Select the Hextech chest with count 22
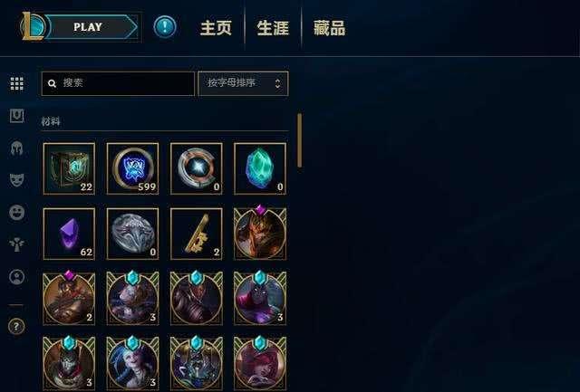Image resolution: width=580 pixels, height=392 pixels. tap(69, 168)
